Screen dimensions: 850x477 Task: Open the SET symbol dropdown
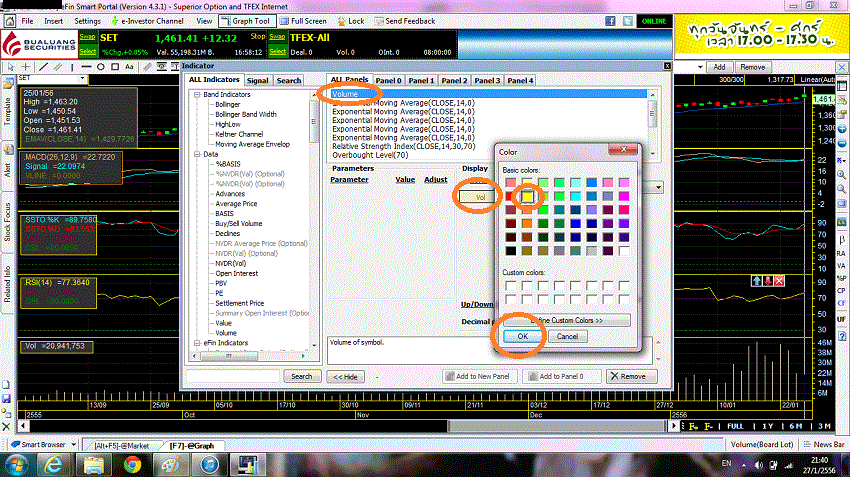click(x=82, y=78)
